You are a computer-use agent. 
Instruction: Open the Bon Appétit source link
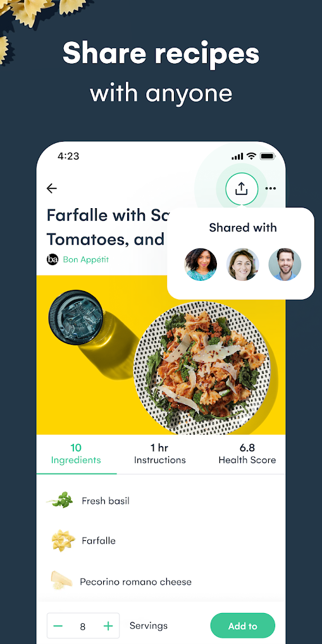point(86,259)
